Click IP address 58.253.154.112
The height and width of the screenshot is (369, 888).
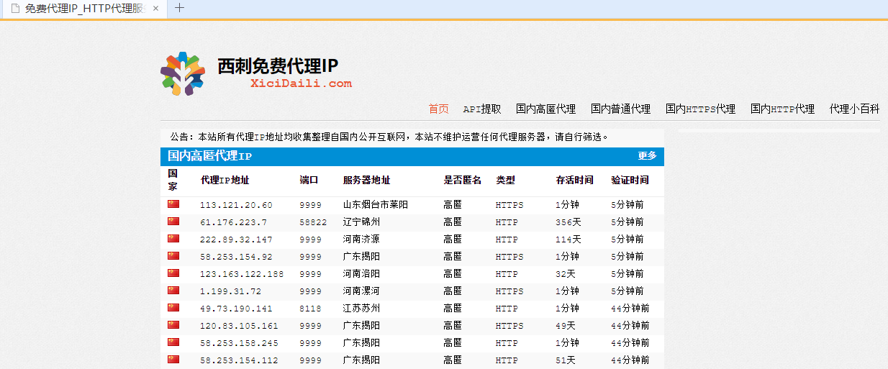tap(239, 361)
